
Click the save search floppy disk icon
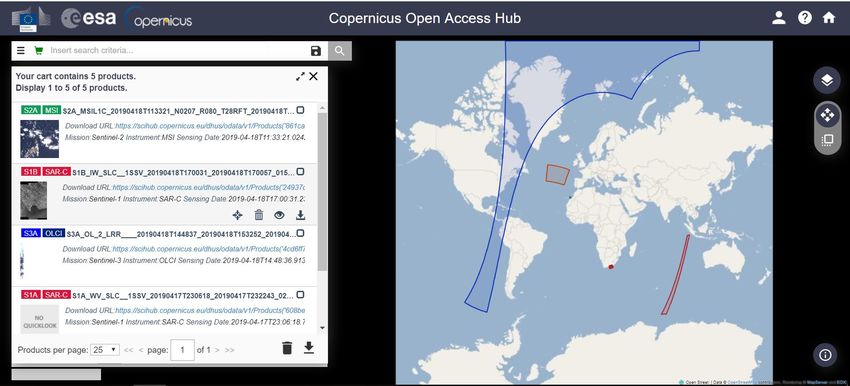pos(316,51)
